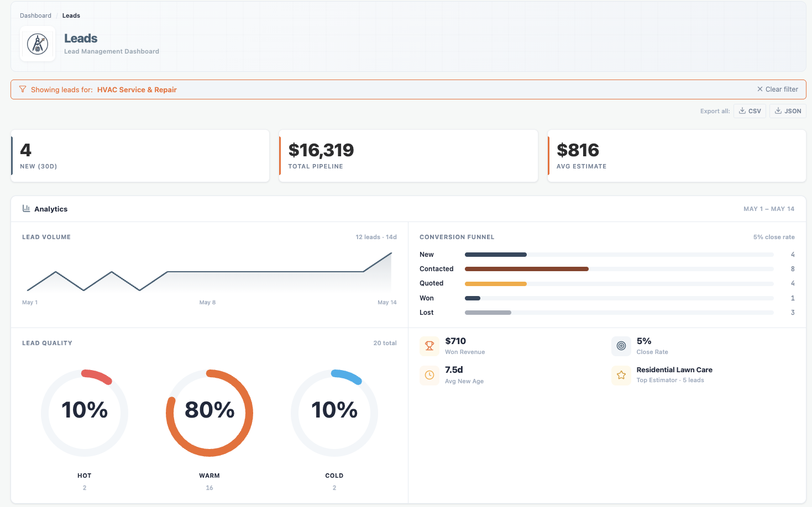Click the 'Lead Management Dashboard' subtitle
The width and height of the screenshot is (812, 507).
click(112, 51)
